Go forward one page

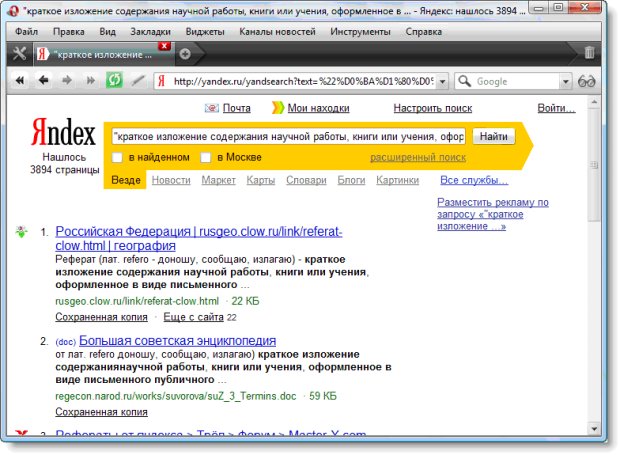[67, 81]
